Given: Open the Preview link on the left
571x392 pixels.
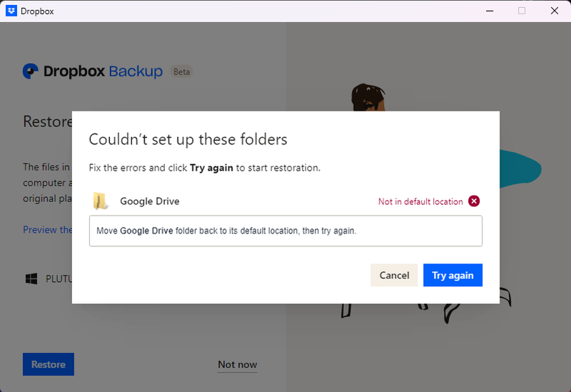Looking at the screenshot, I should pos(47,230).
